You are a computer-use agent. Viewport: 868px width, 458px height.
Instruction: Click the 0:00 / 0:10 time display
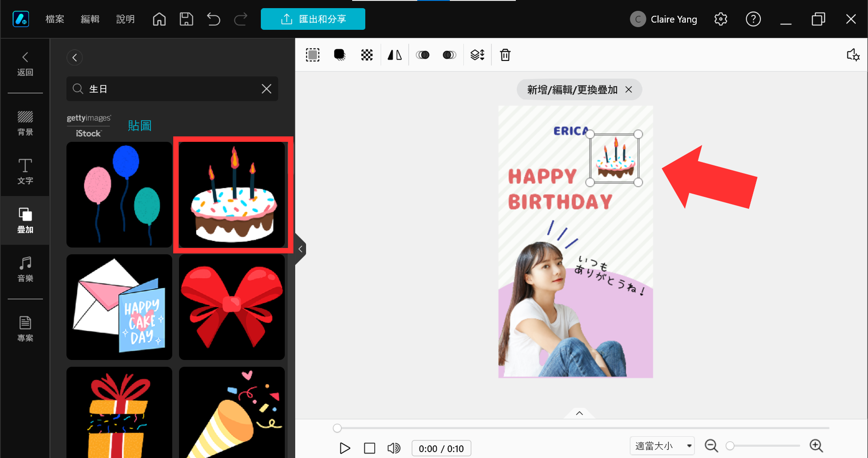click(441, 449)
